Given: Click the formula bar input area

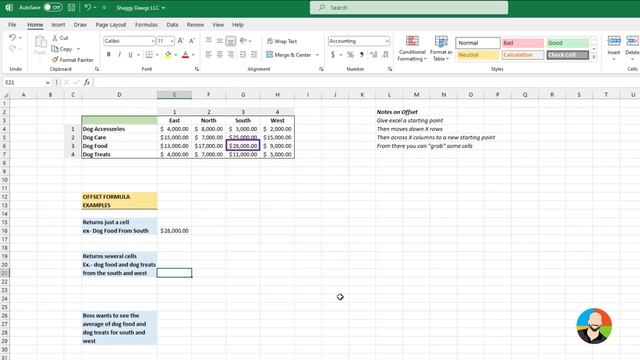Looking at the screenshot, I should coord(366,82).
